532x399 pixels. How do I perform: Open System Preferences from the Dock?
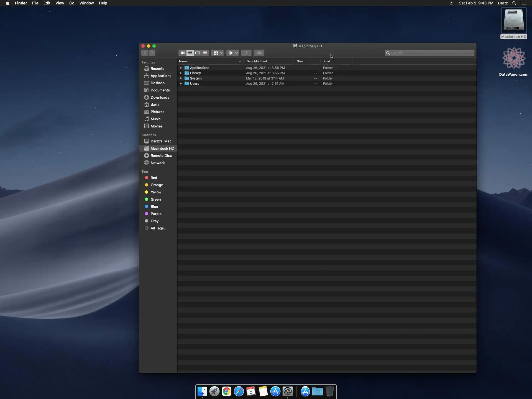pyautogui.click(x=288, y=391)
